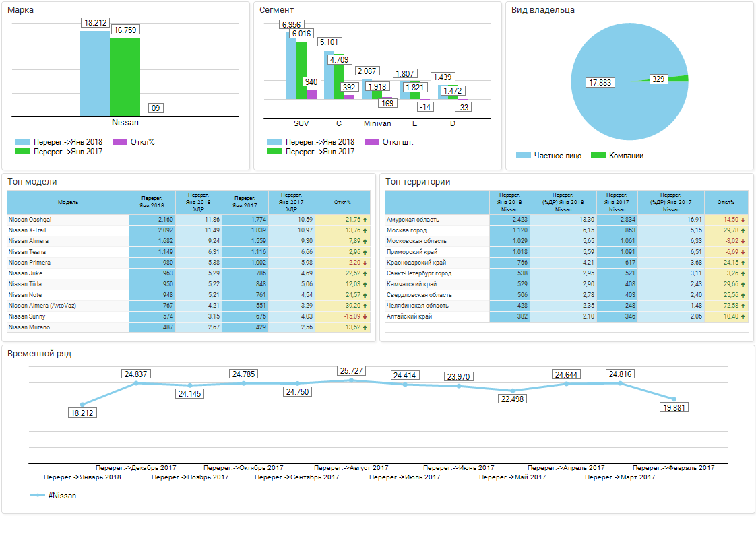The height and width of the screenshot is (534, 756).
Task: Click the blue Янв 2018 swatch in Марка legend
Action: (x=23, y=142)
